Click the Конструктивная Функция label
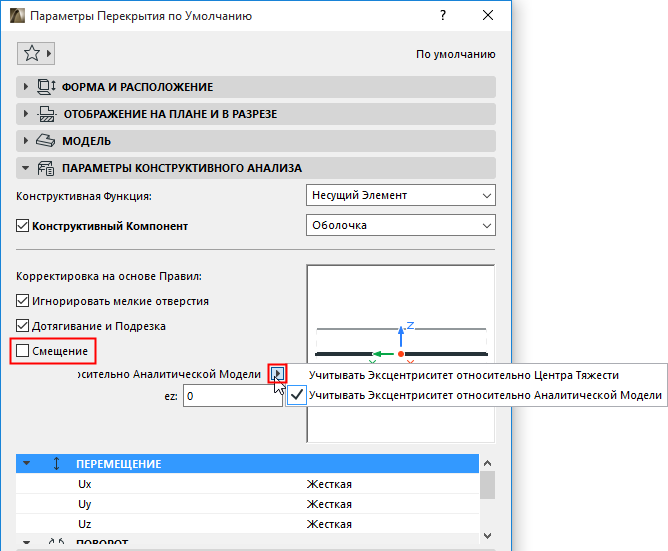Screen dimensions: 668x551 tap(84, 196)
